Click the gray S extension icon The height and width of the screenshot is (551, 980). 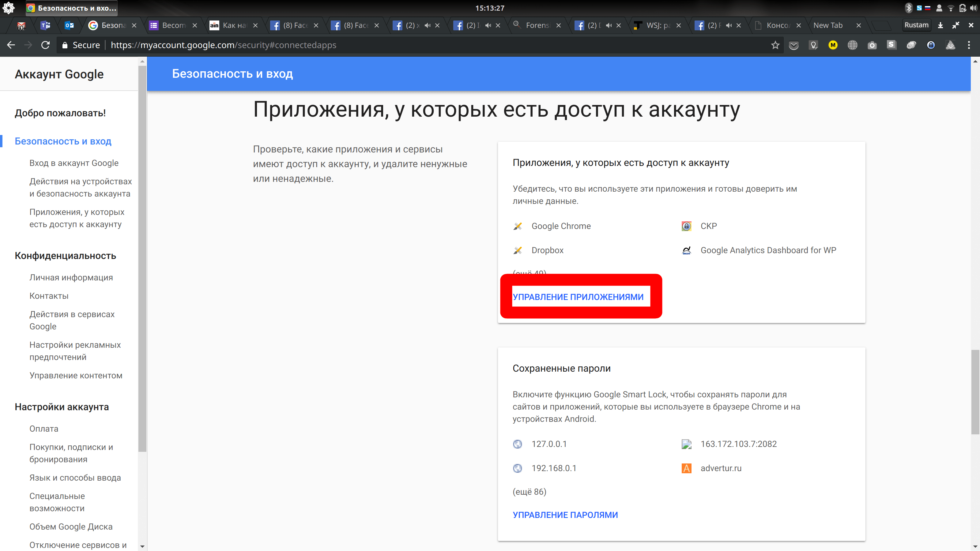click(x=891, y=45)
